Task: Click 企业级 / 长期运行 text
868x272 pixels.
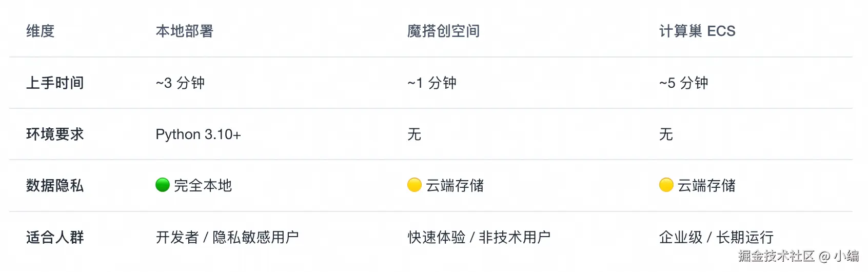Action: coord(717,237)
